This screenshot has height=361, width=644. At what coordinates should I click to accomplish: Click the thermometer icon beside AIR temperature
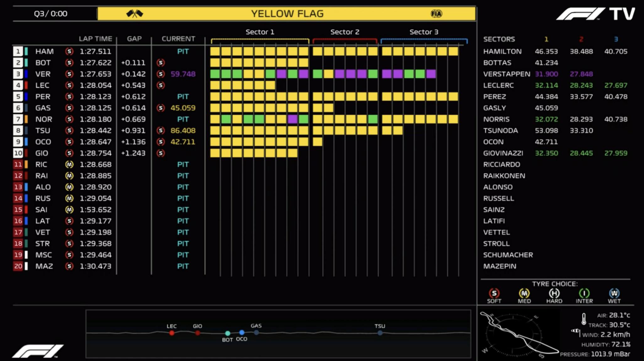pos(584,319)
